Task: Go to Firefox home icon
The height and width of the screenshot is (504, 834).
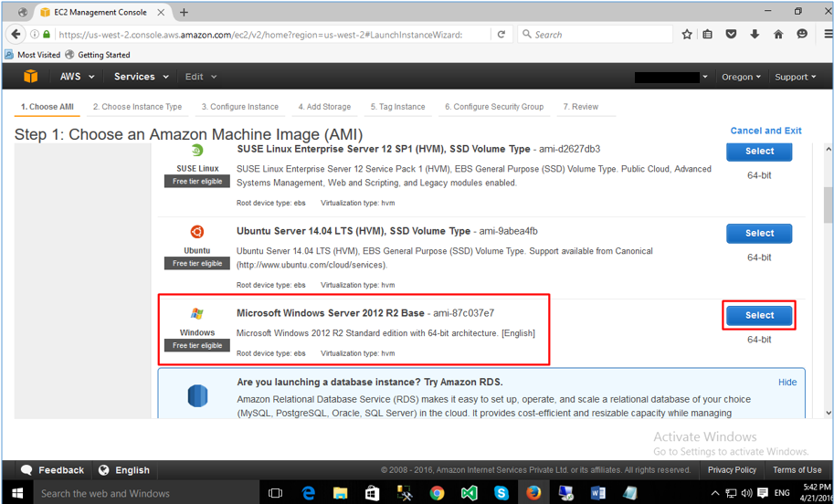Action: pyautogui.click(x=778, y=35)
